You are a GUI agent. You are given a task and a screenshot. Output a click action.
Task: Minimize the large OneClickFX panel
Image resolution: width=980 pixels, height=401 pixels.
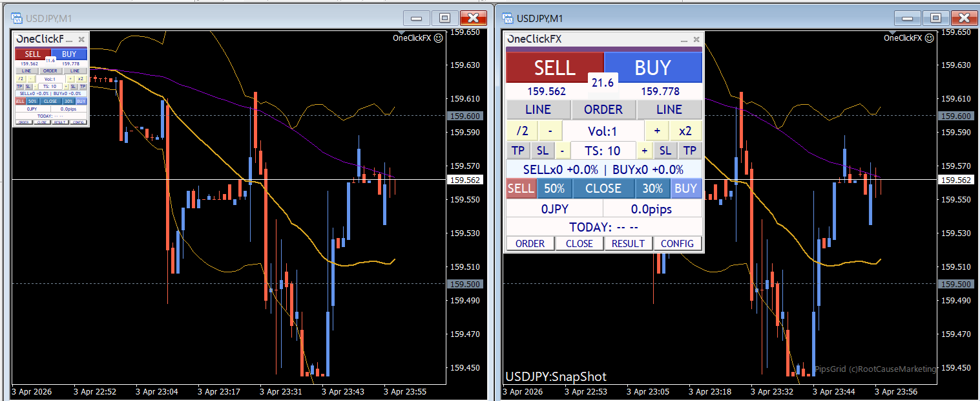point(683,39)
